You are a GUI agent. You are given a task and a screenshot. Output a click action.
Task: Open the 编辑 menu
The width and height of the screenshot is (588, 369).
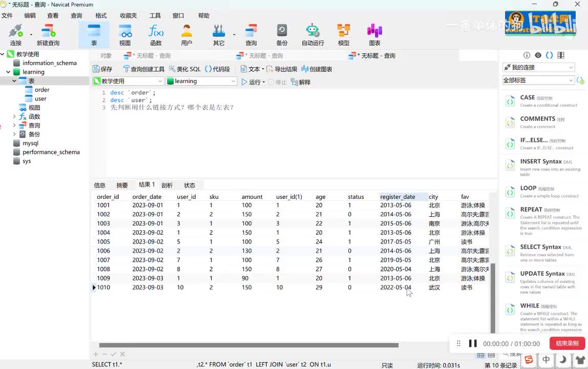30,15
